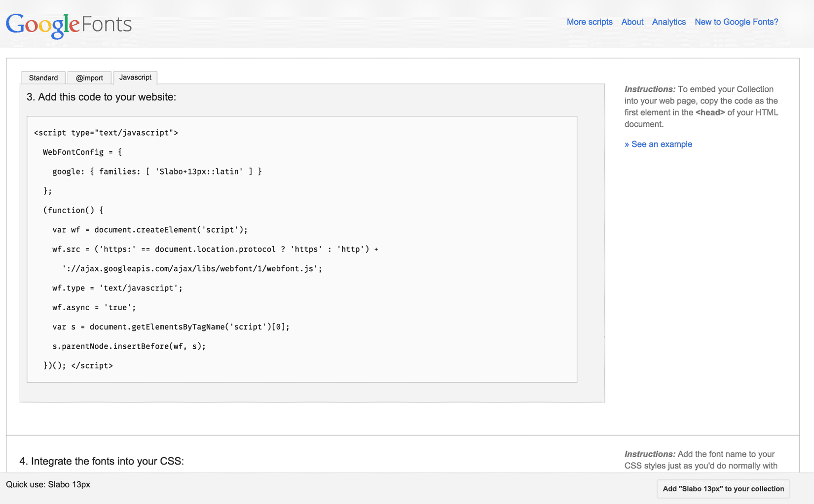Go to the About page

pos(632,22)
